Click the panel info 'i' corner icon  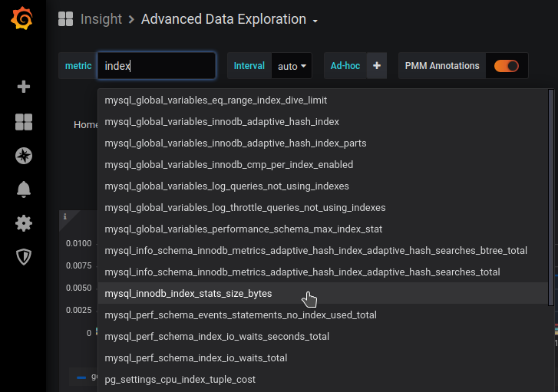coord(65,216)
